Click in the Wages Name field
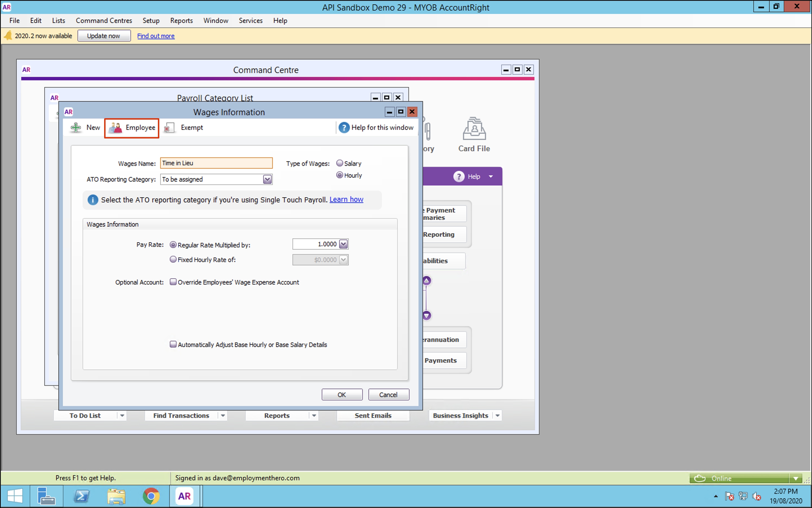 (216, 163)
